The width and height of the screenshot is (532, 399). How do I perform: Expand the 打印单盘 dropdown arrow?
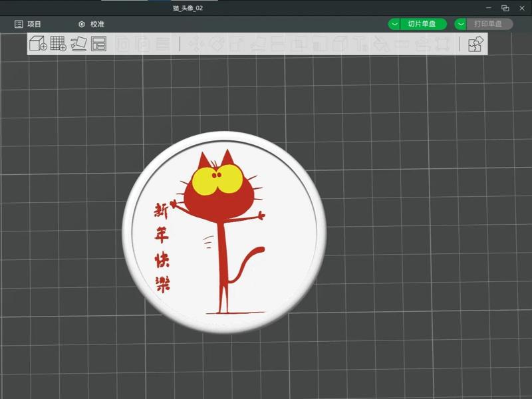pyautogui.click(x=460, y=24)
